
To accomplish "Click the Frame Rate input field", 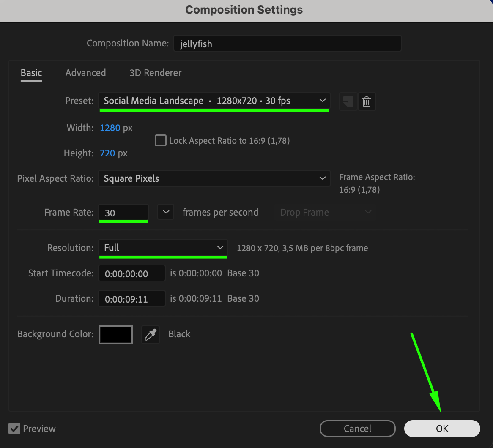I will pyautogui.click(x=123, y=213).
